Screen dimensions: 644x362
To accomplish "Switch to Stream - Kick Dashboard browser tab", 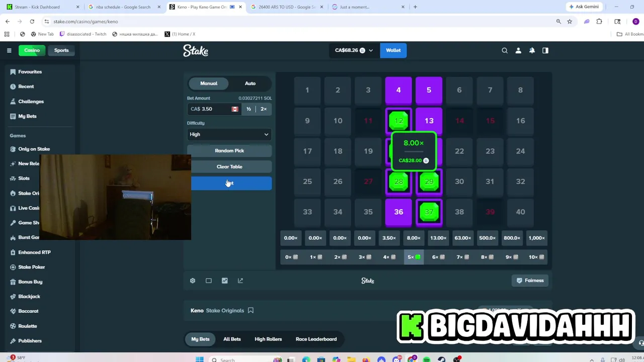I will click(42, 7).
